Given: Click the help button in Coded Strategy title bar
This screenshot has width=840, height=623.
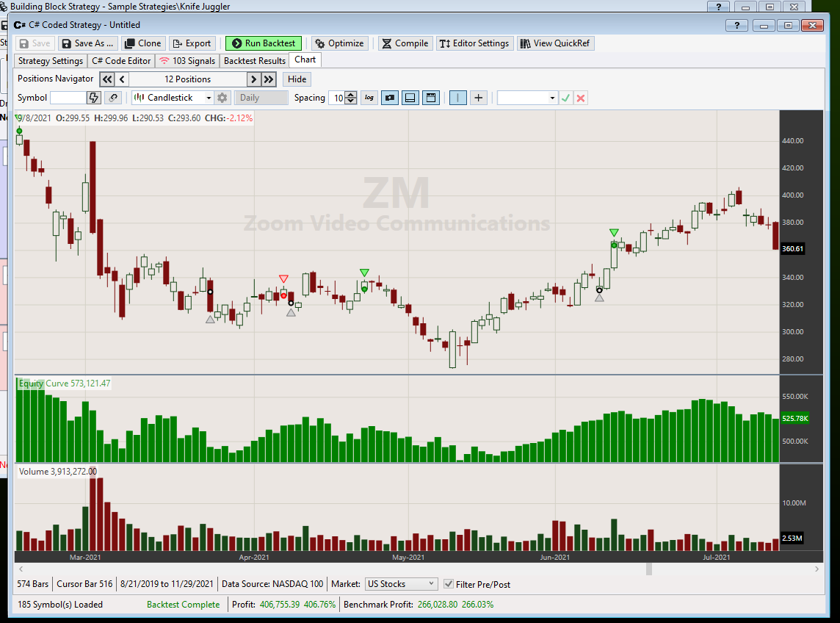Looking at the screenshot, I should click(737, 25).
